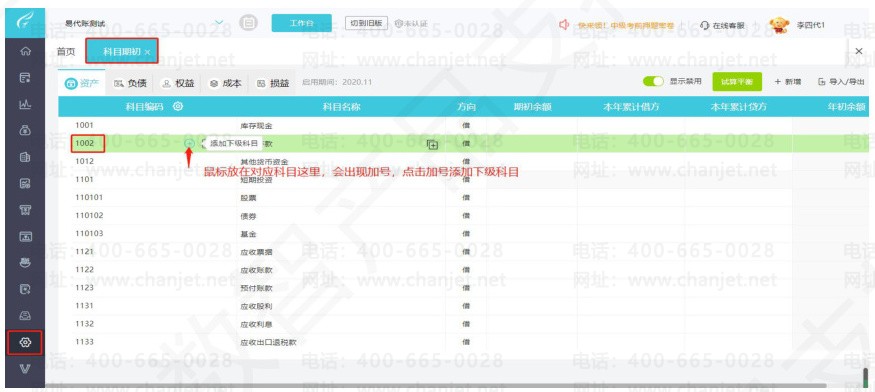Click the plus icon on the 1002 row
Screen dimensions: 875x392
(189, 143)
